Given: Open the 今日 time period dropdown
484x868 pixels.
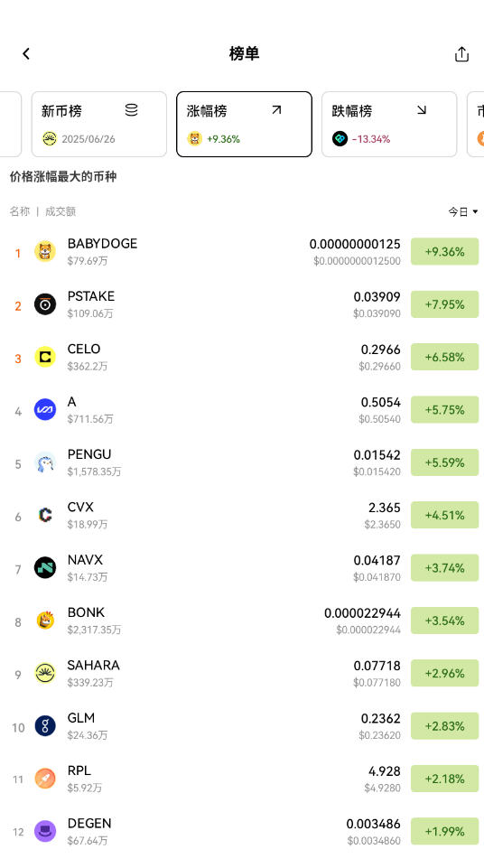Looking at the screenshot, I should [x=463, y=211].
